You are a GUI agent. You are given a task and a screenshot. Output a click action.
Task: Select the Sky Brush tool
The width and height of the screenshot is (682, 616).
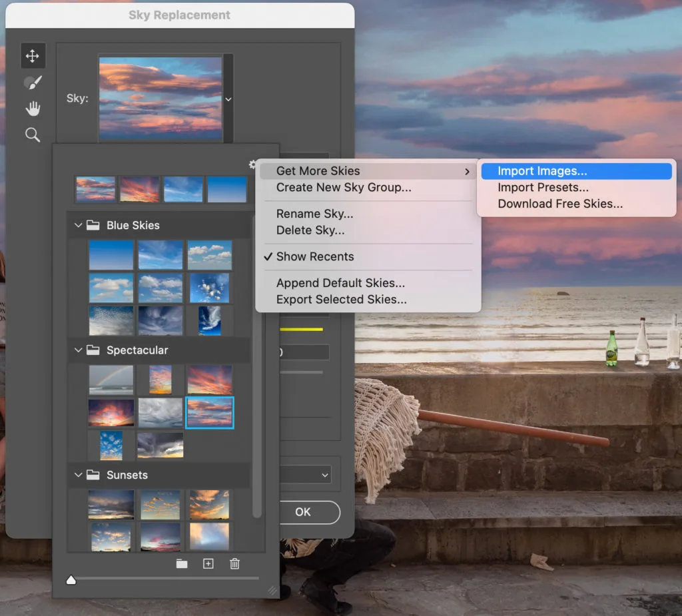32,83
